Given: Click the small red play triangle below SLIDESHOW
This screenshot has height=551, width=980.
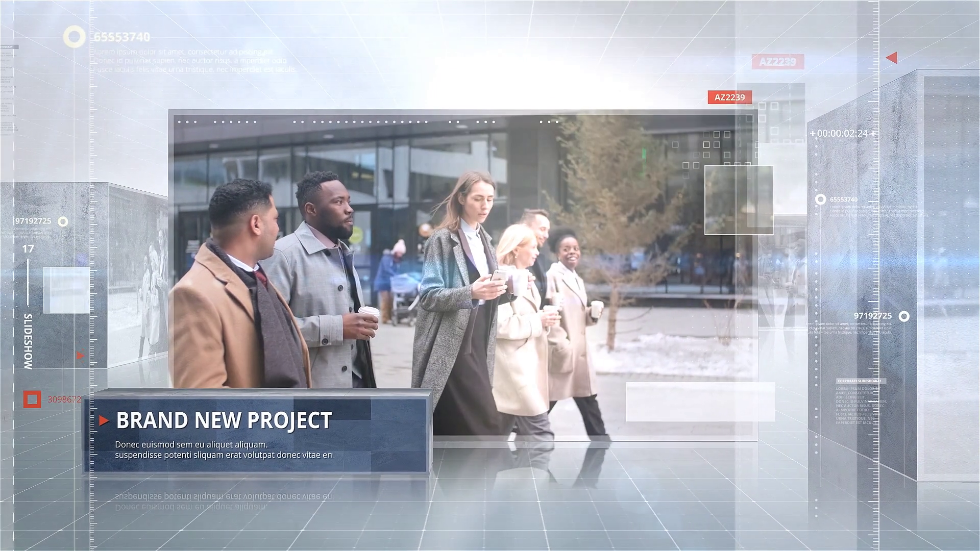Looking at the screenshot, I should coord(80,355).
